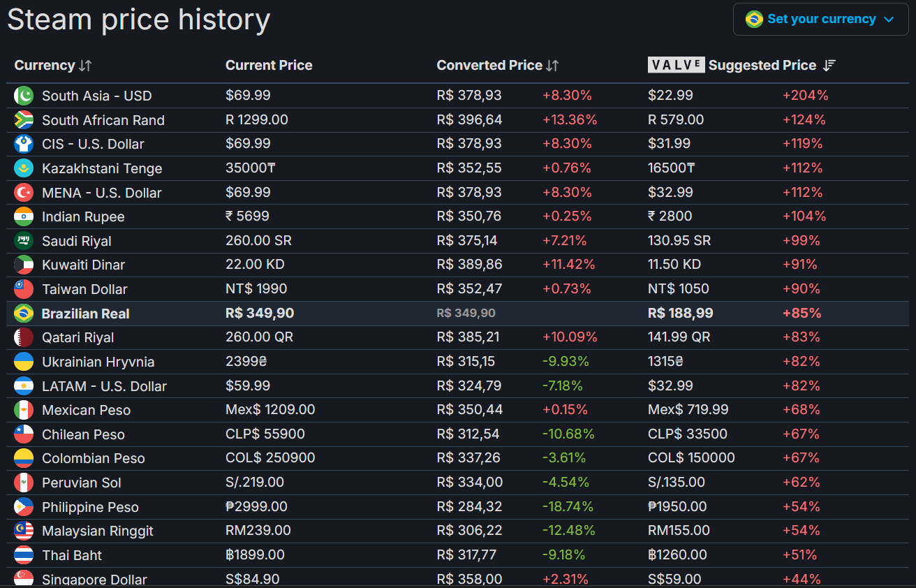
Task: Select the Indian Rupee currency name
Action: coord(83,216)
